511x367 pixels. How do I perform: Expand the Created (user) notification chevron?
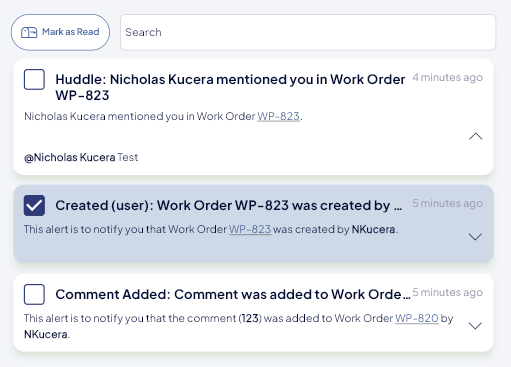tap(475, 237)
